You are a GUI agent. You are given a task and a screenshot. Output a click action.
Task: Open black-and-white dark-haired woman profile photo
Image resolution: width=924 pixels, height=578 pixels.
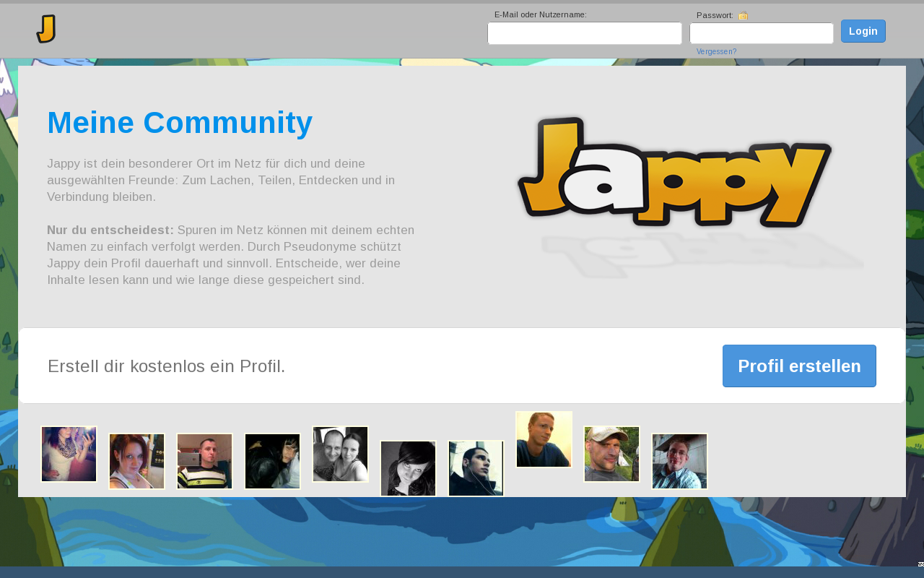pyautogui.click(x=409, y=468)
